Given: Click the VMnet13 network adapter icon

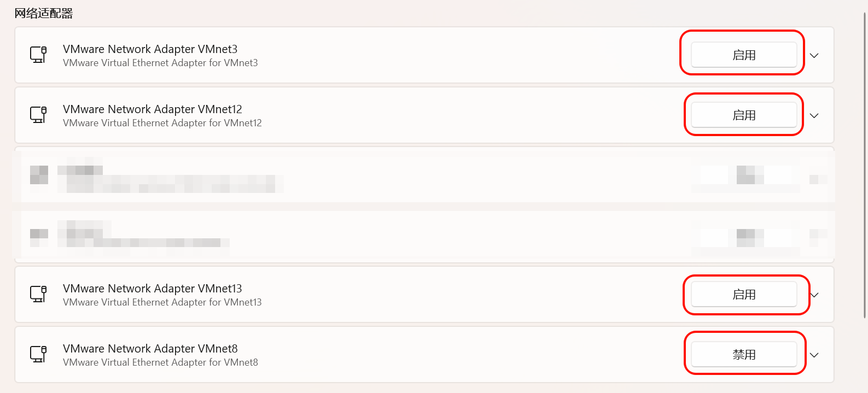Looking at the screenshot, I should coord(38,294).
